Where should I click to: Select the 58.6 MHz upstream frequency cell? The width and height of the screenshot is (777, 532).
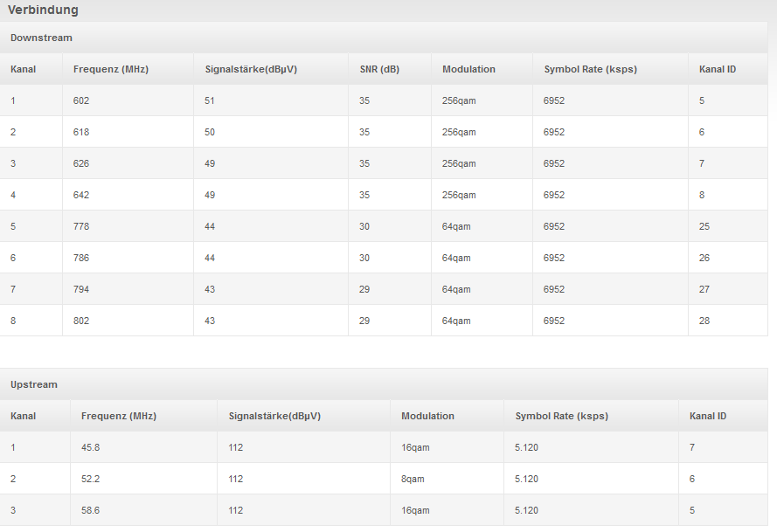(90, 510)
